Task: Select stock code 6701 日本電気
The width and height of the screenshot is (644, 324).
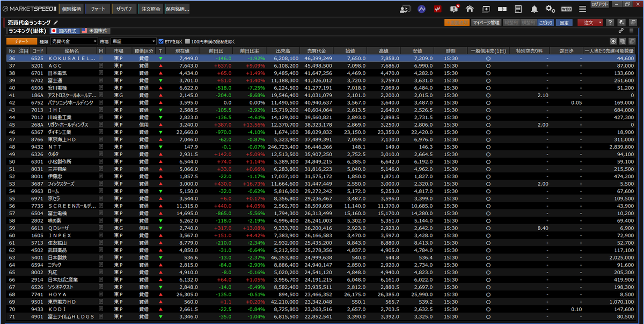Action: point(37,72)
